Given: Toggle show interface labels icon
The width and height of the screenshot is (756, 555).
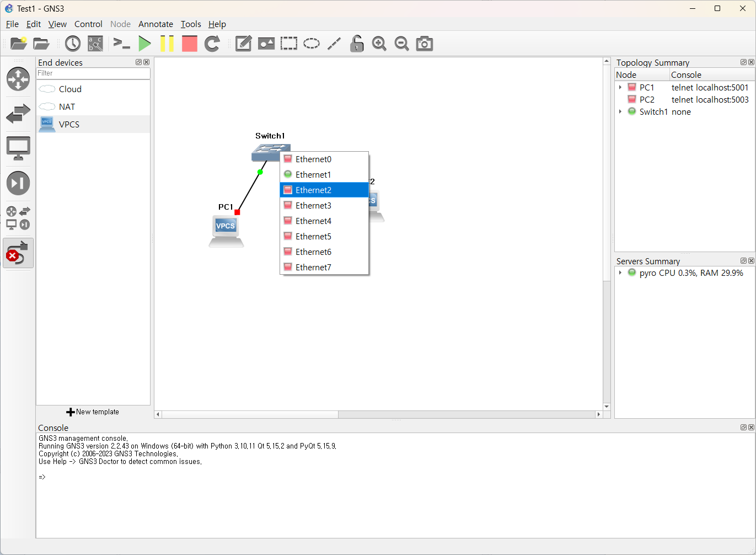Looking at the screenshot, I should (x=95, y=44).
